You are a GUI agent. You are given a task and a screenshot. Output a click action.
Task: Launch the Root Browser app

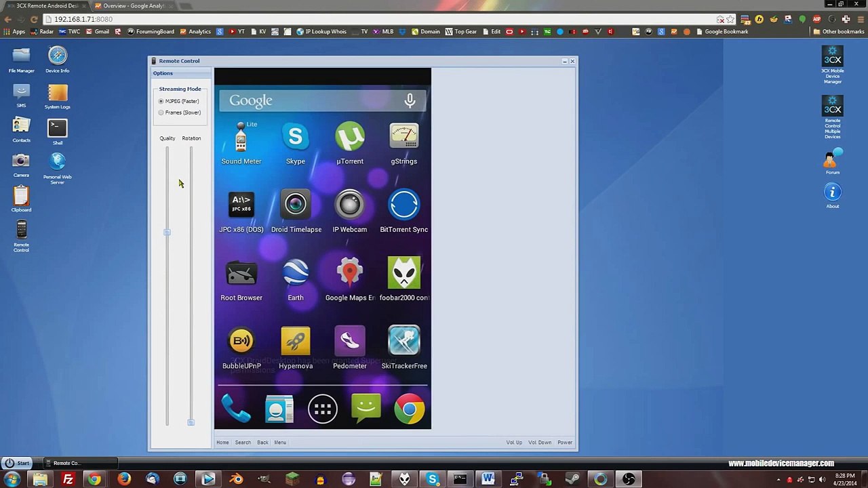coord(241,280)
